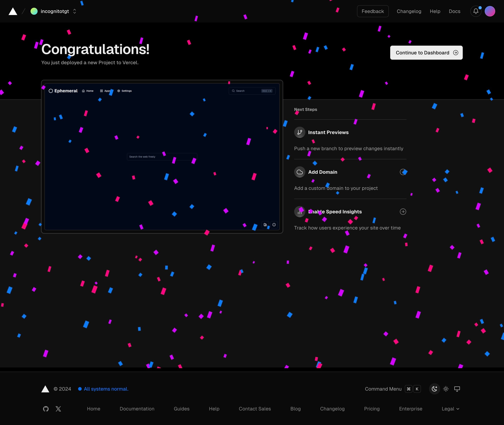Open Guides in the footer
Viewport: 504px width, 425px height.
point(182,409)
